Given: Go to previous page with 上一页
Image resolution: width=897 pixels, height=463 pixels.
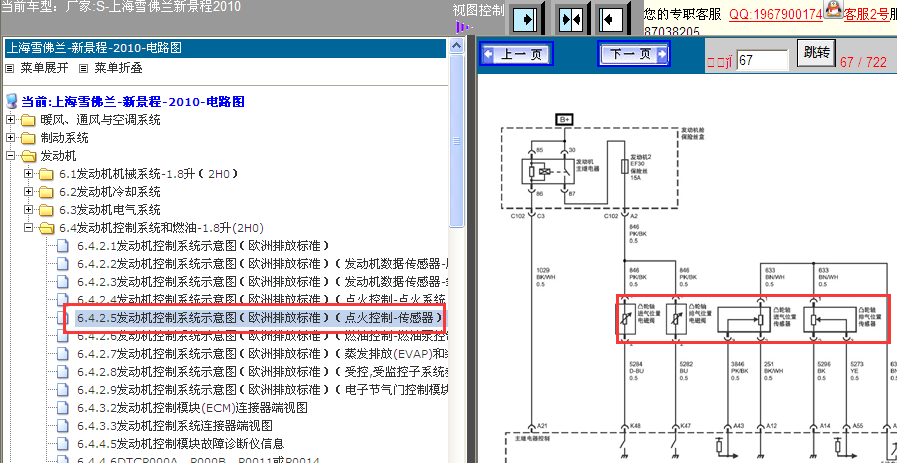Looking at the screenshot, I should pyautogui.click(x=517, y=54).
